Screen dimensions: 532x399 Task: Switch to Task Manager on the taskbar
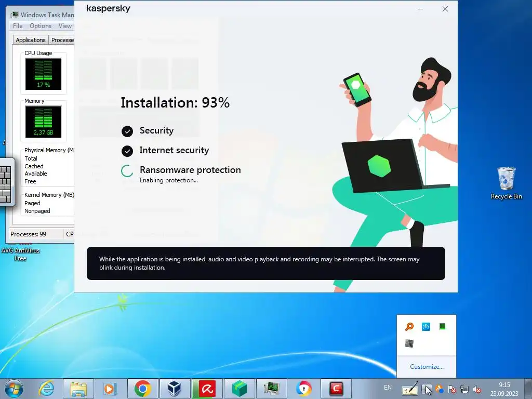click(271, 389)
